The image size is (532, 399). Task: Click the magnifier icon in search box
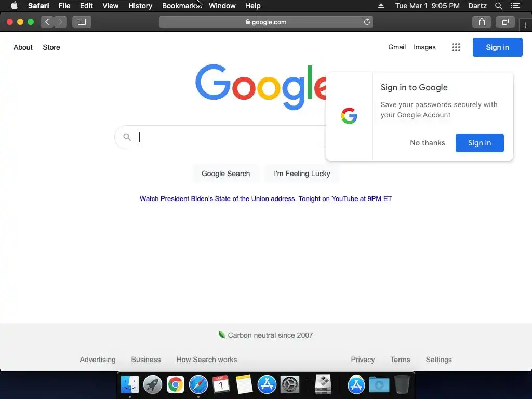pyautogui.click(x=127, y=137)
